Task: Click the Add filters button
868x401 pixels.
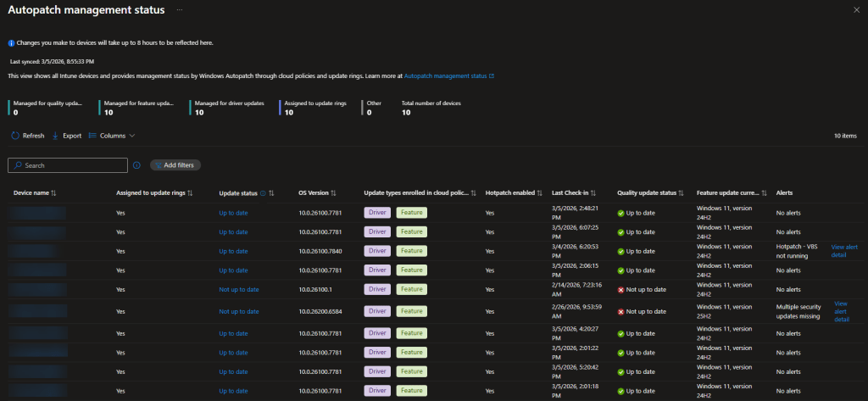Action: point(175,165)
